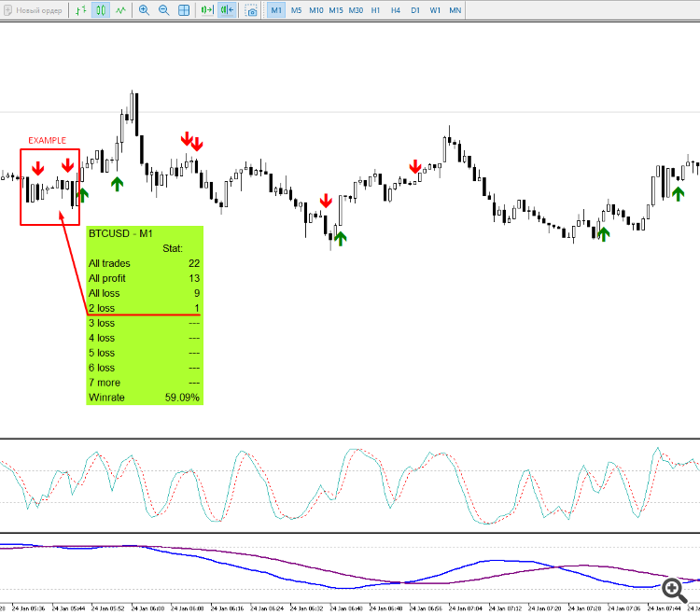Screen dimensions: 700x615
Task: Select the W1 timeframe
Action: (435, 10)
